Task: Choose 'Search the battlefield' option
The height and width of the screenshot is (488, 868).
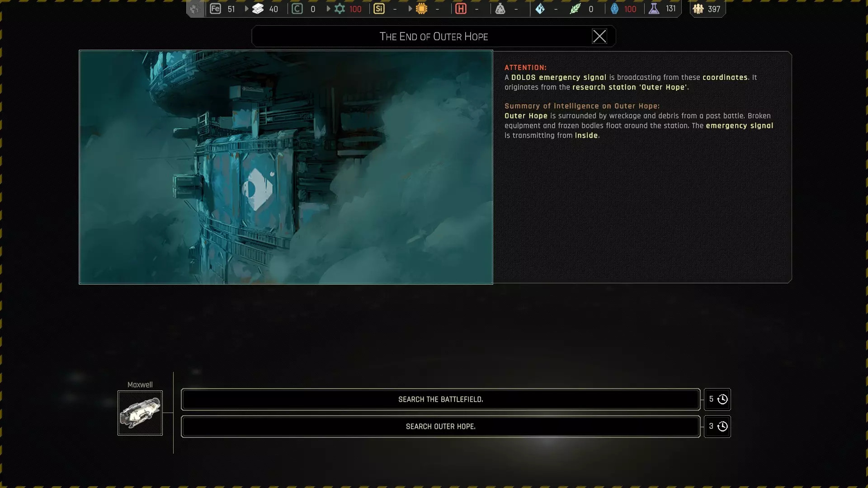Action: pos(440,399)
